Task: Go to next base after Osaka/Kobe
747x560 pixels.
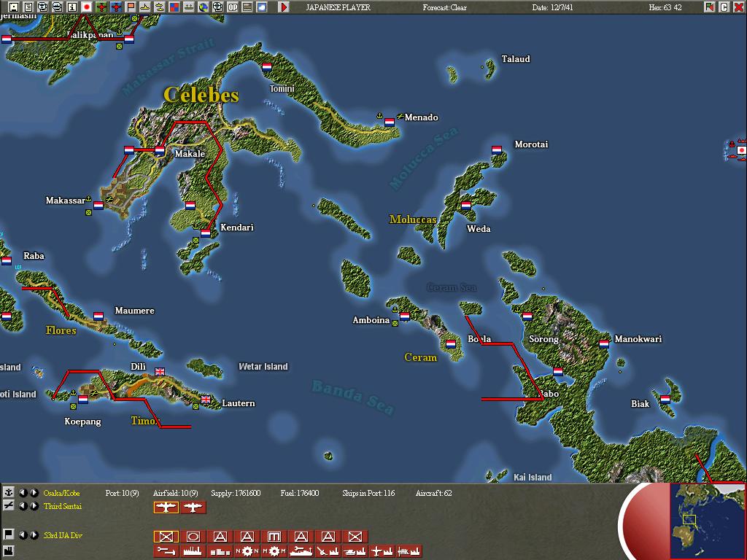Action: click(34, 493)
